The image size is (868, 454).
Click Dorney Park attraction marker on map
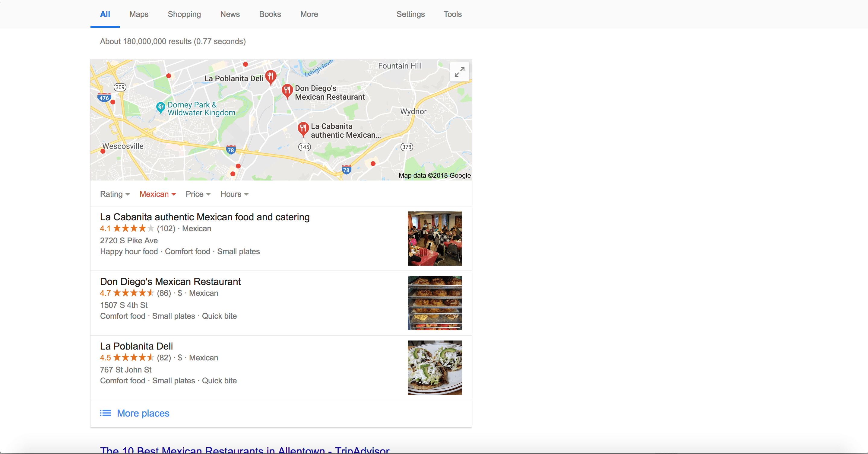[161, 107]
